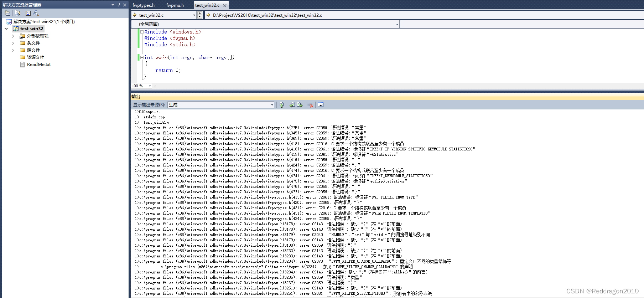Click the iketypes.h(369) error C2059 line
Image resolution: width=644 pixels, height=298 pixels.
tap(251, 138)
